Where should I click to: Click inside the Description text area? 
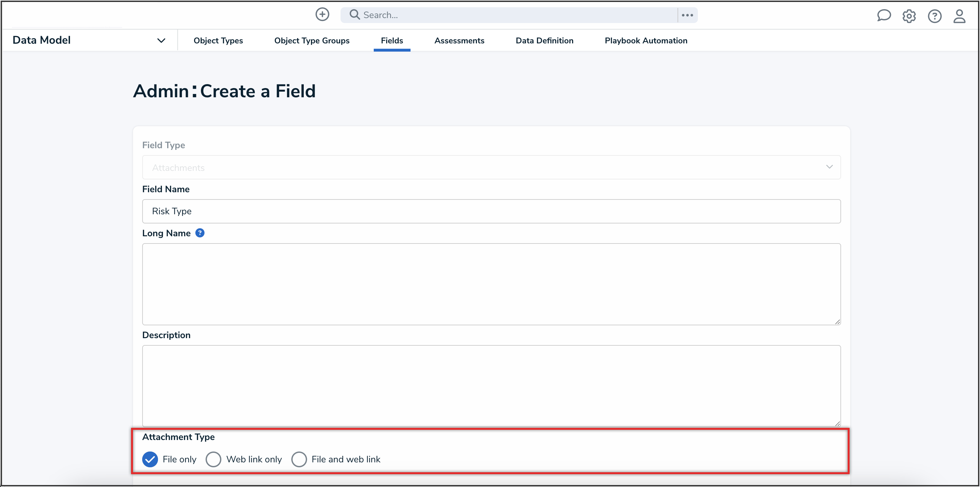coord(491,385)
